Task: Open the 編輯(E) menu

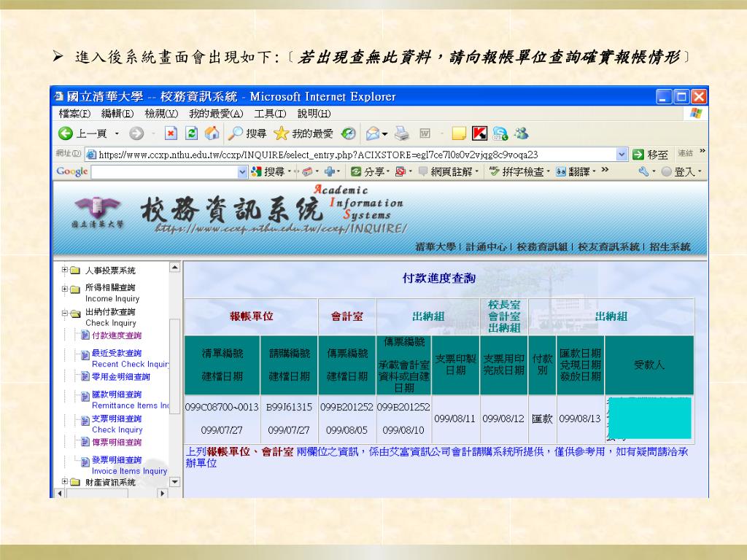Action: coord(117,114)
